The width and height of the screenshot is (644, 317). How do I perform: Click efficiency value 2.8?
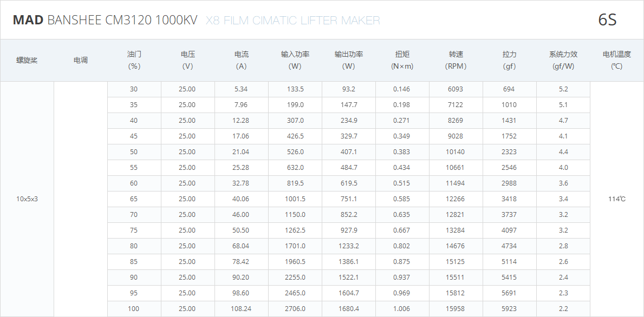[x=563, y=246]
